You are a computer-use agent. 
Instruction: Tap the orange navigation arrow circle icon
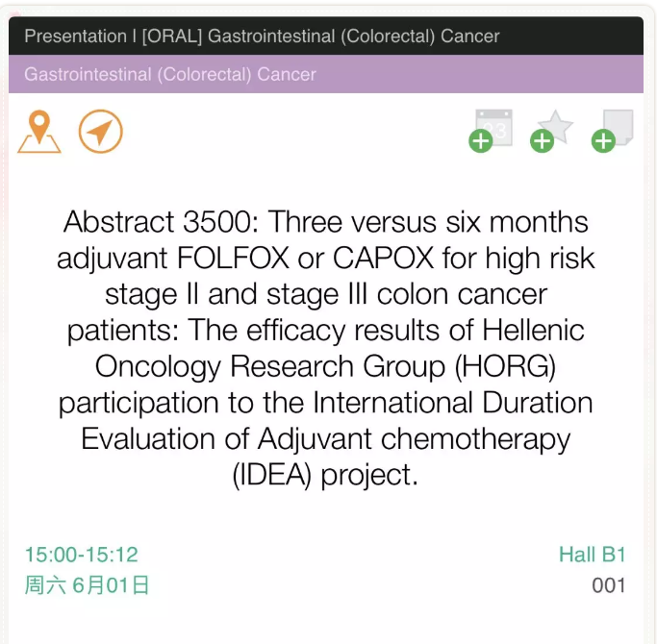point(101,132)
